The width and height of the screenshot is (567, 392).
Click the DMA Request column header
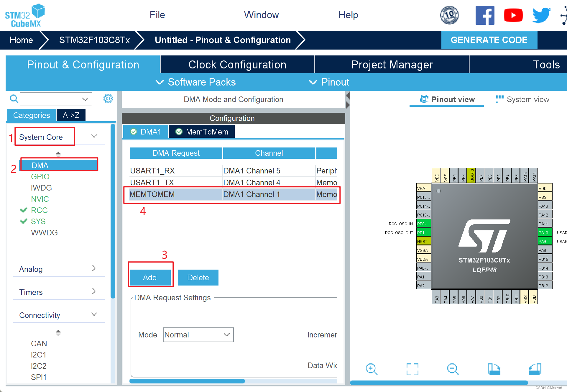[176, 153]
